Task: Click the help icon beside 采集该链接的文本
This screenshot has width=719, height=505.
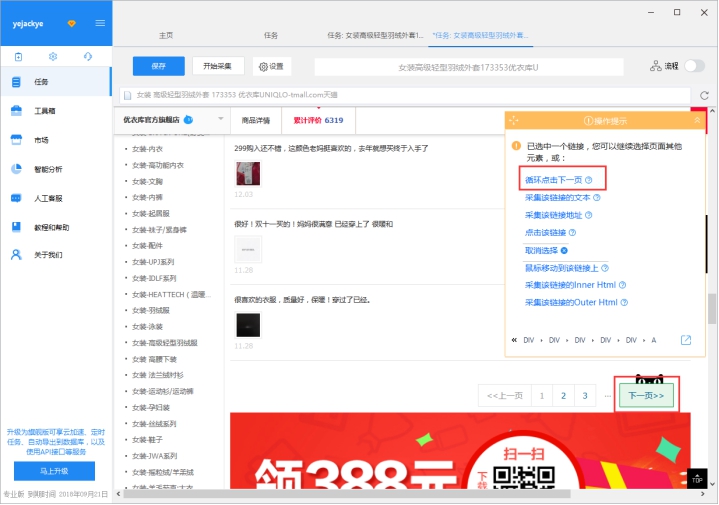Action: 597,198
